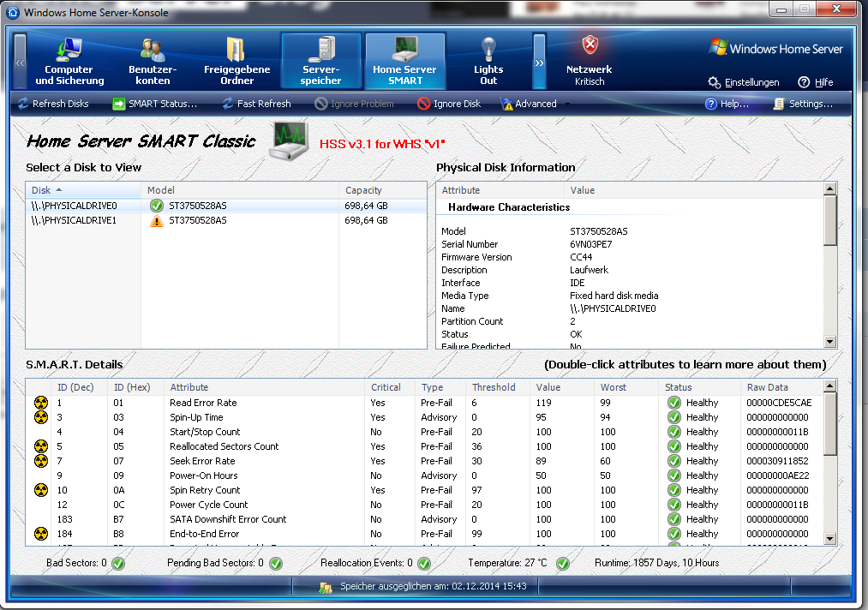Select the Home Server SMART tab
Viewport: 868px width, 610px height.
tap(404, 62)
